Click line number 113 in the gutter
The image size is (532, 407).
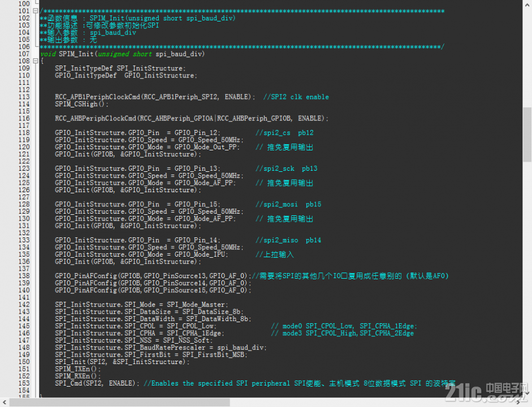point(24,97)
